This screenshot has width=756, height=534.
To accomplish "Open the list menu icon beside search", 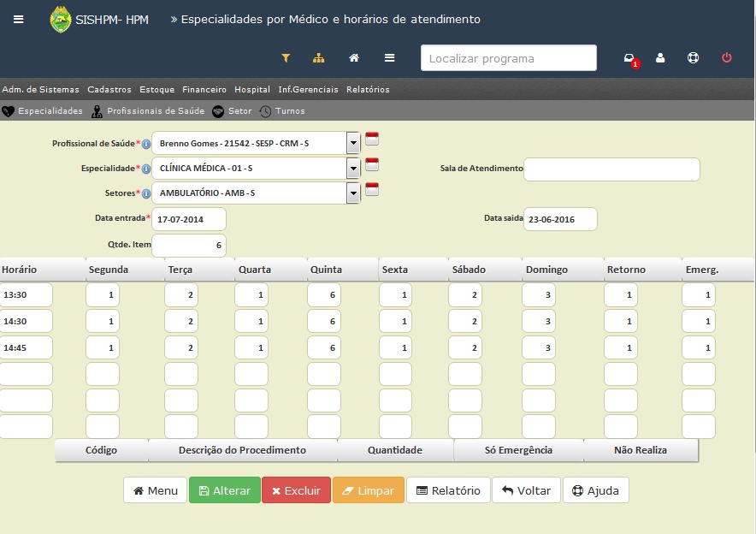I will [x=390, y=58].
